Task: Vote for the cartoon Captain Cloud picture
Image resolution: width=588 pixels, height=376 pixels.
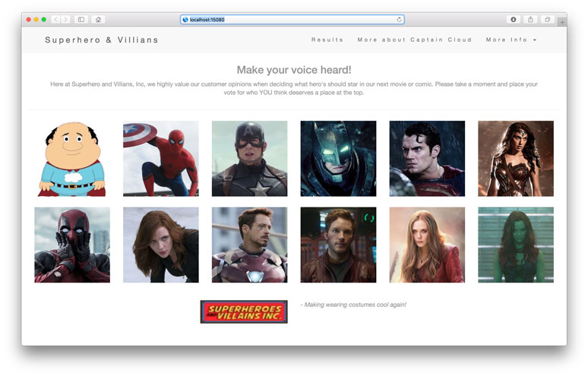Action: coord(72,159)
